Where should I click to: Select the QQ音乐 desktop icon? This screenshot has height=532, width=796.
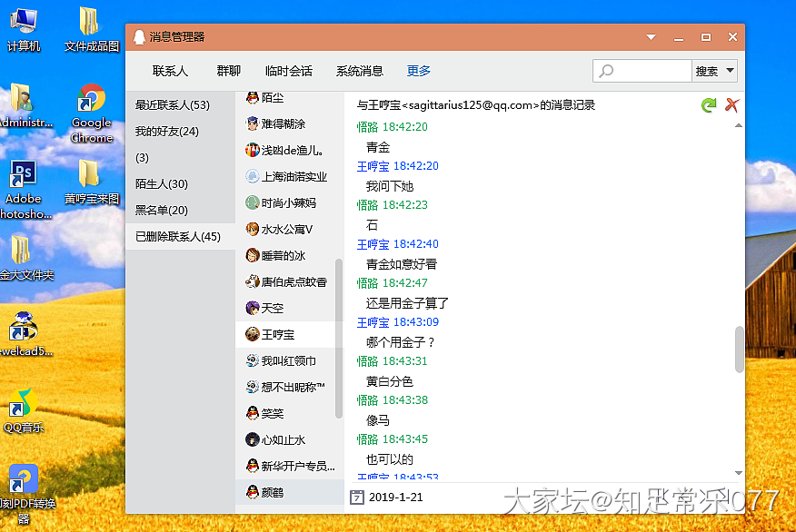24,409
